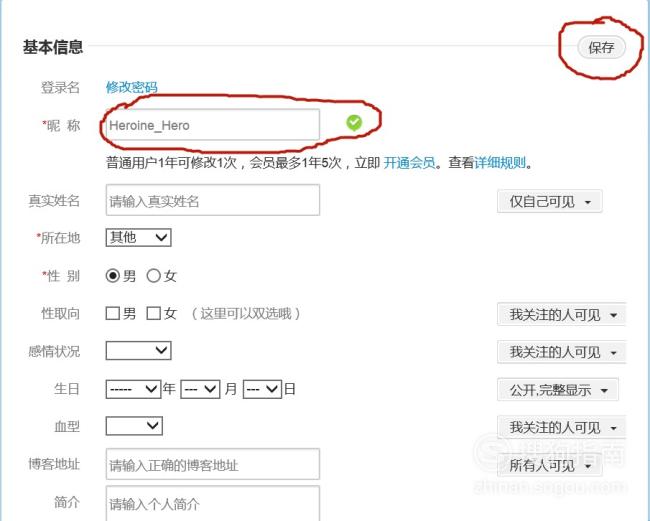Image resolution: width=650 pixels, height=521 pixels.
Task: Click the 血型 label
Action: click(x=67, y=426)
